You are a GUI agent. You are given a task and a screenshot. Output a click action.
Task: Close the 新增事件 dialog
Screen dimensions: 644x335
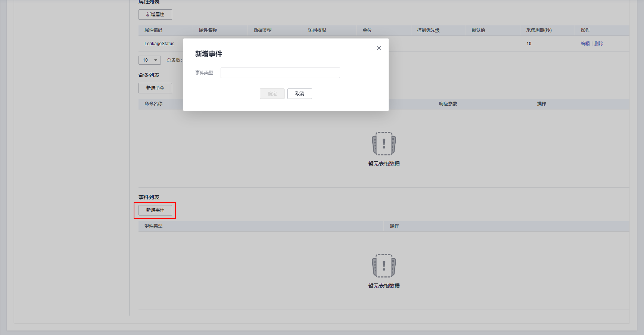tap(379, 48)
